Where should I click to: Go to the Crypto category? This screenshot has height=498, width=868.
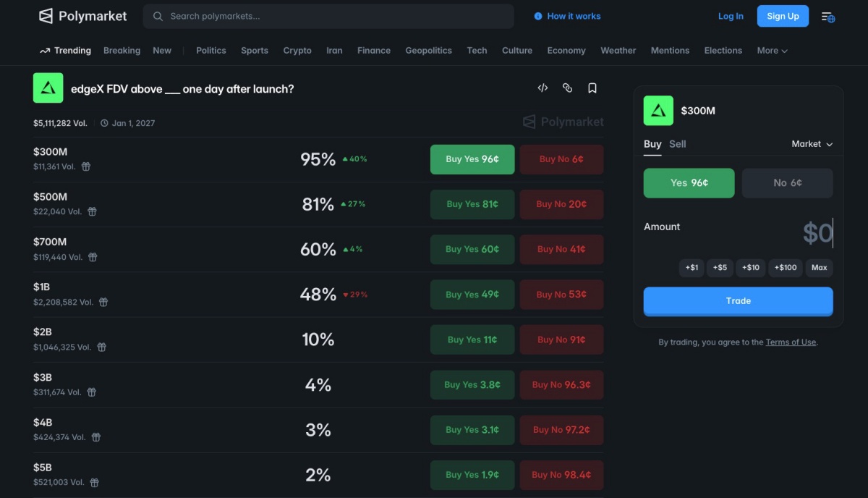297,51
